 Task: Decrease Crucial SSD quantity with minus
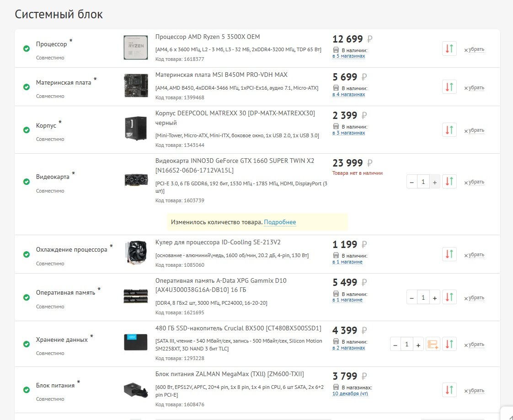[395, 345]
